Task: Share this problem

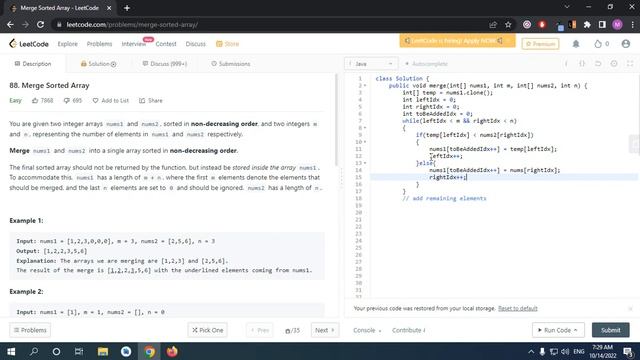Action: click(151, 100)
